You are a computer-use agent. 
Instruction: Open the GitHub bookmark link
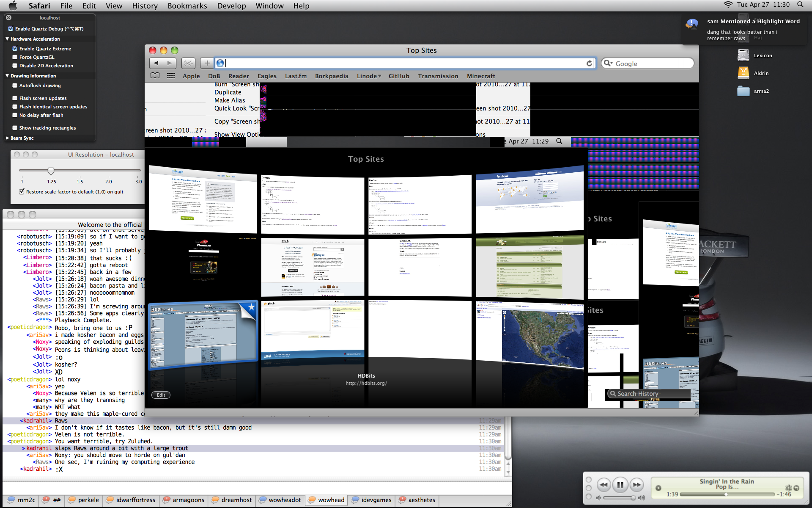tap(399, 76)
